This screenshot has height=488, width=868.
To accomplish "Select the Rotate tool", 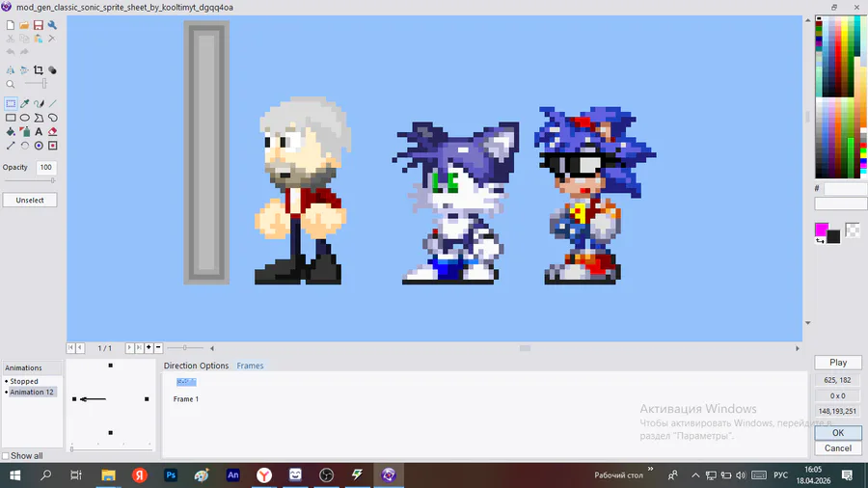I will 25,146.
